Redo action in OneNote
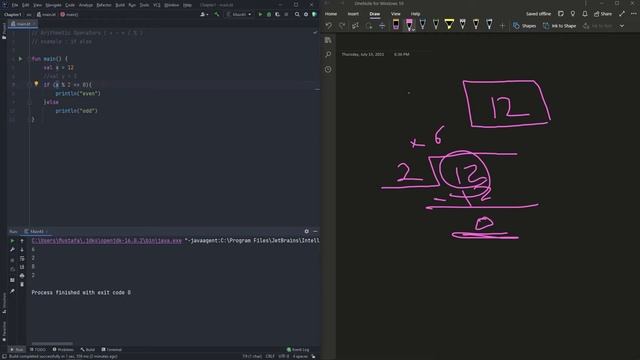 point(342,26)
